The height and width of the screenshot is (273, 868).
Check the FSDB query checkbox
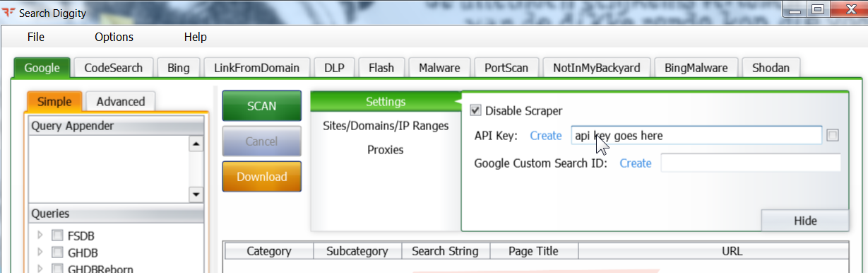tap(57, 236)
